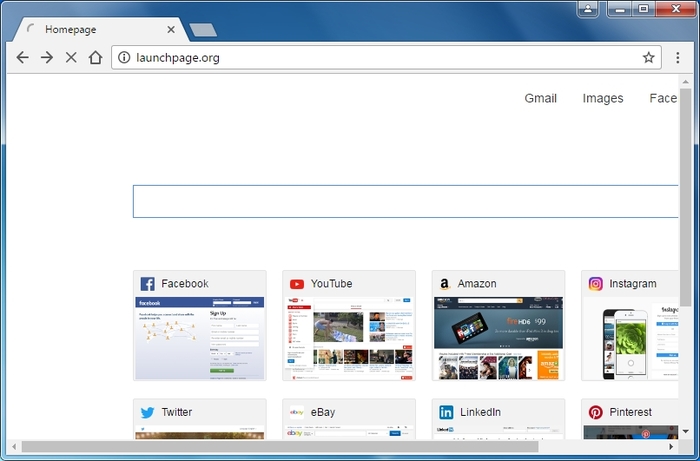The height and width of the screenshot is (461, 700).
Task: Open the Facebook site thumbnail
Action: tap(200, 338)
